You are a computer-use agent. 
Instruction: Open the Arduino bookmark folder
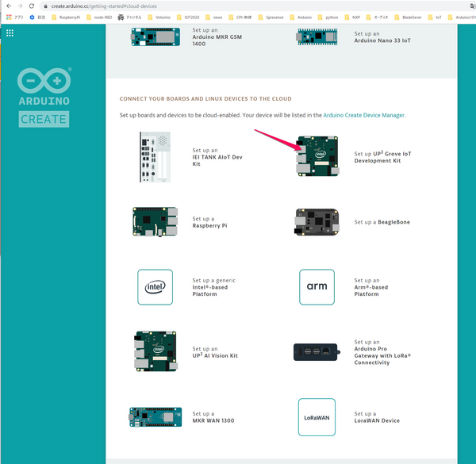click(301, 17)
